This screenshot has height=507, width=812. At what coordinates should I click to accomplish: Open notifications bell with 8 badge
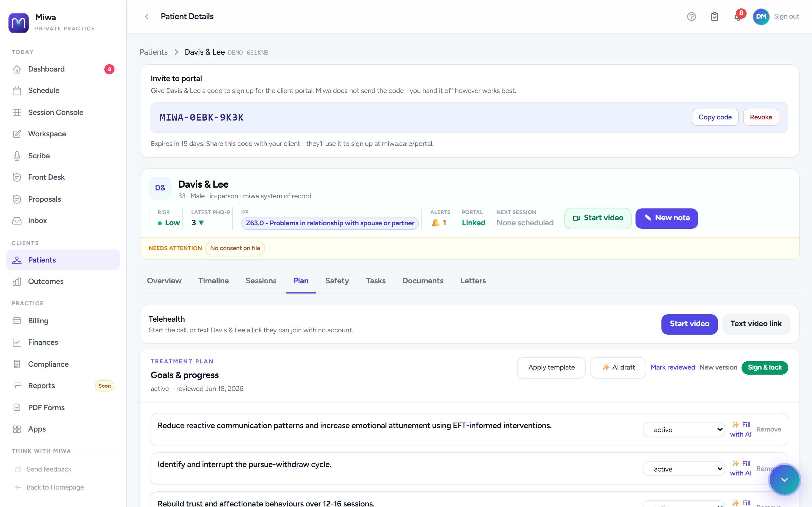pos(738,16)
